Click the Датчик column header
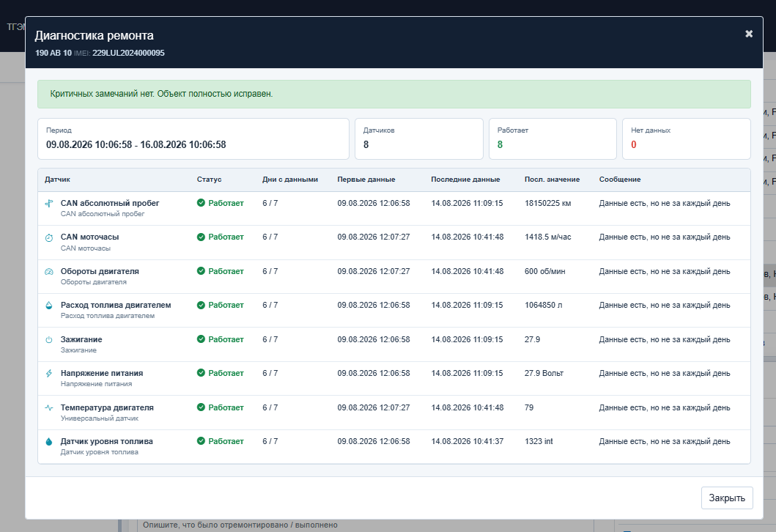Screen dimensions: 776x532 click(x=57, y=179)
